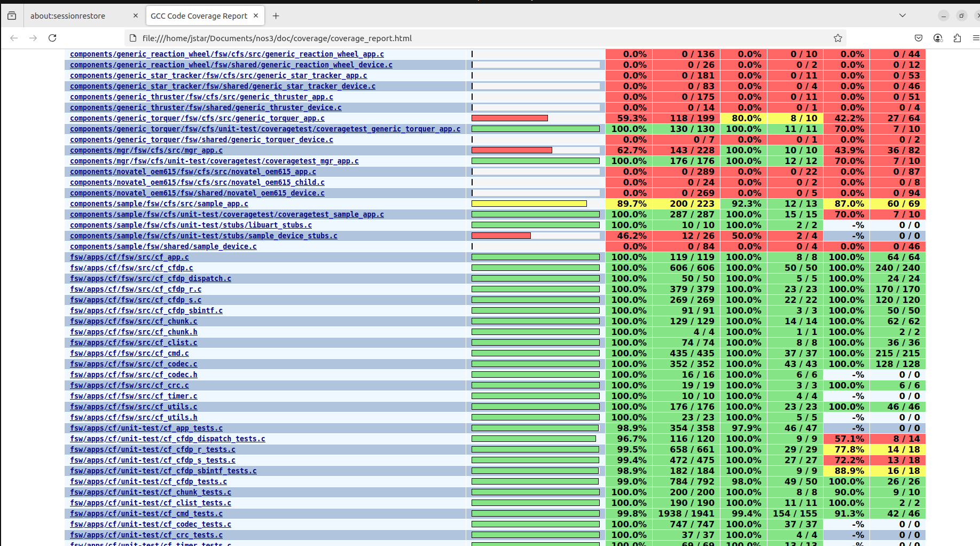This screenshot has width=980, height=546.
Task: Close the about:sessionrestore tab
Action: [x=136, y=15]
